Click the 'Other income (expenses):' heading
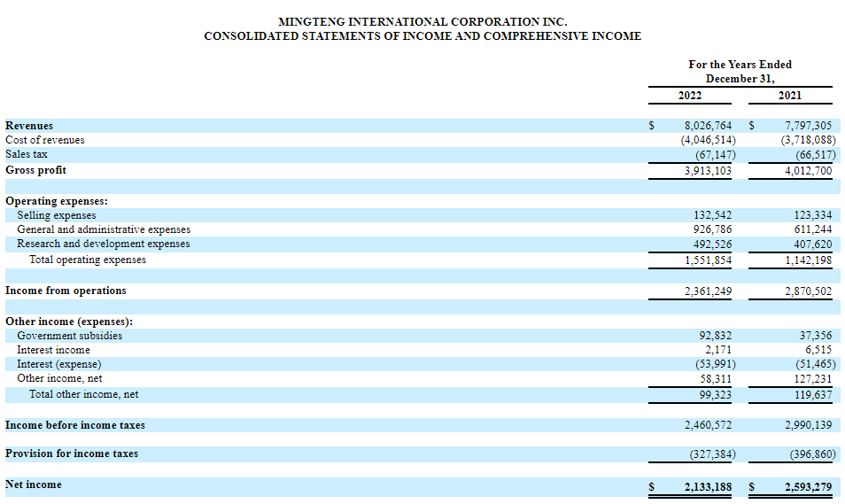This screenshot has height=504, width=845. pyautogui.click(x=69, y=322)
